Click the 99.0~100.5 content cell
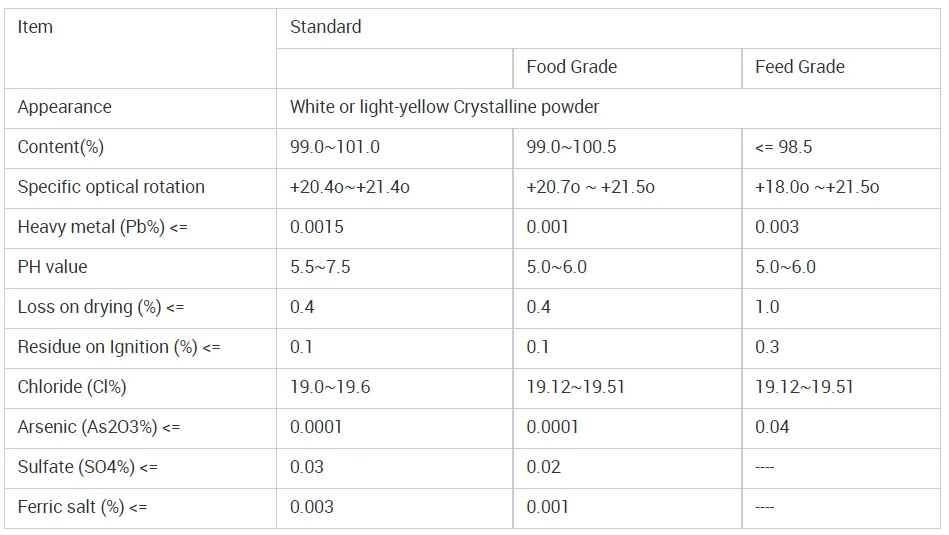The height and width of the screenshot is (535, 949). [627, 148]
